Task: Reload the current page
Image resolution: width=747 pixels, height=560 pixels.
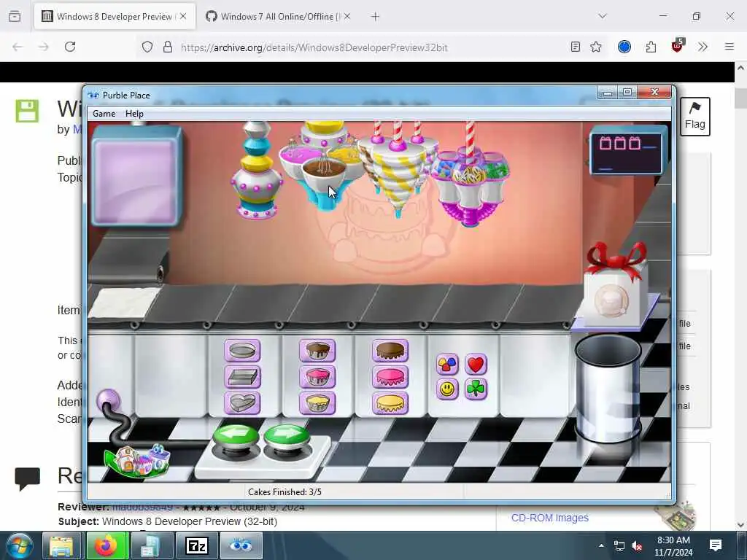Action: click(x=70, y=47)
